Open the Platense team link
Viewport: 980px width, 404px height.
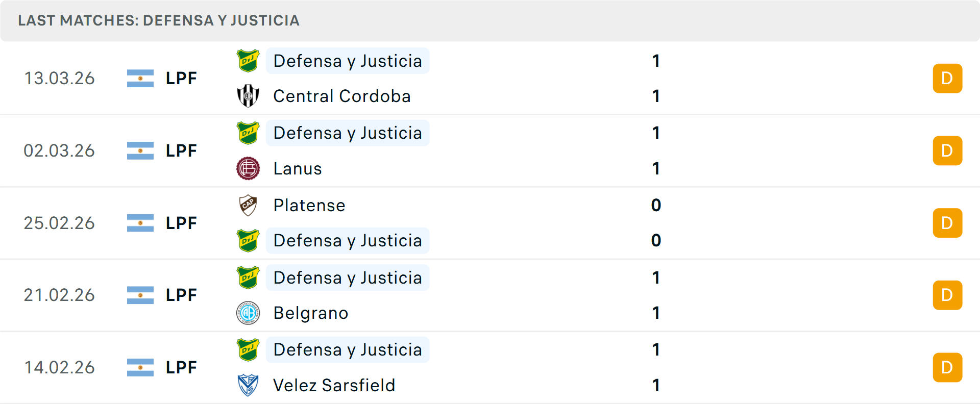(309, 205)
